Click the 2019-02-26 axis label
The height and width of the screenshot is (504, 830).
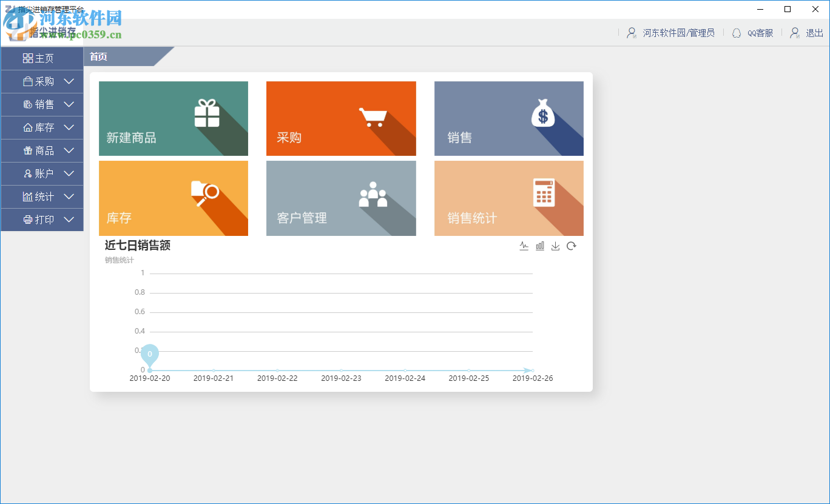click(x=533, y=378)
